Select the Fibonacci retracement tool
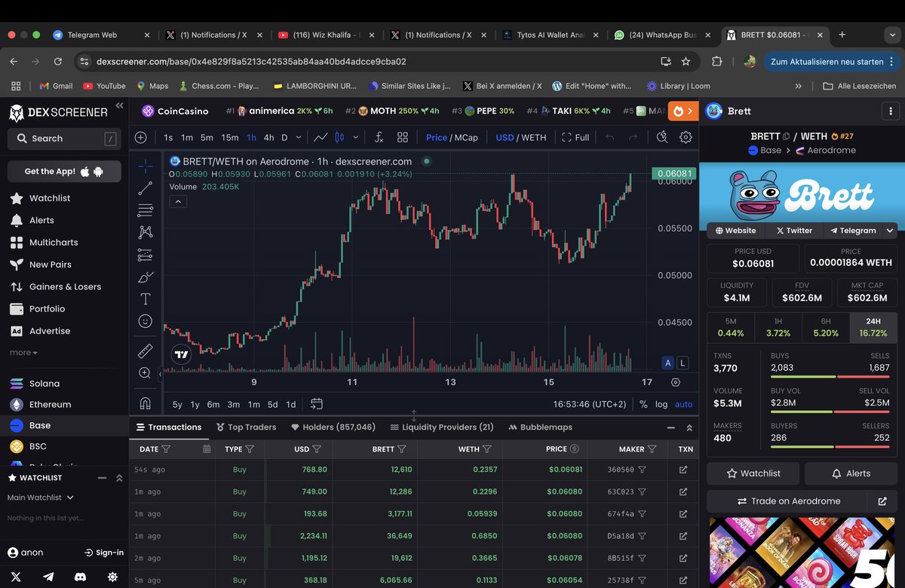The height and width of the screenshot is (588, 905). click(146, 210)
